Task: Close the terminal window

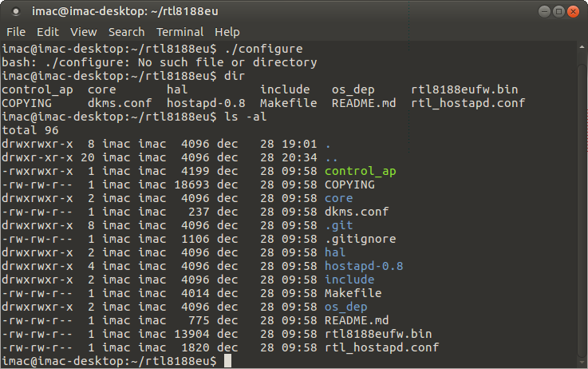Action: point(573,12)
